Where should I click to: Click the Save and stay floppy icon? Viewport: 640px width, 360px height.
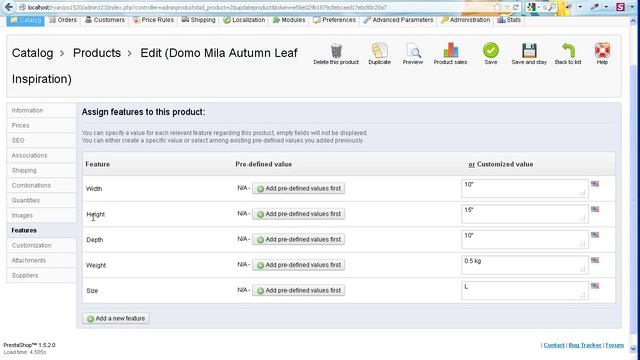529,51
